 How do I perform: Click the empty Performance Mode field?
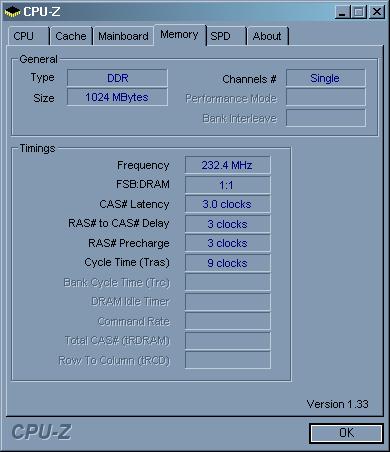pyautogui.click(x=326, y=98)
